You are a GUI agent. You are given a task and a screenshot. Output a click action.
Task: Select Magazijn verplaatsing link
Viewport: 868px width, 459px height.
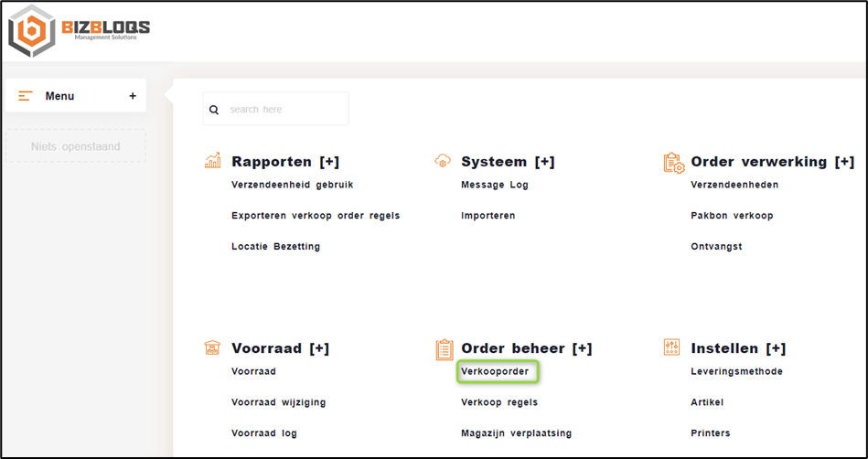tap(516, 433)
